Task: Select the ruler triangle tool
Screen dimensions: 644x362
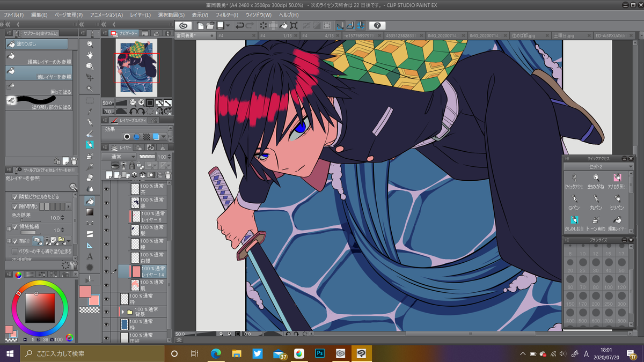Action: coord(90,245)
